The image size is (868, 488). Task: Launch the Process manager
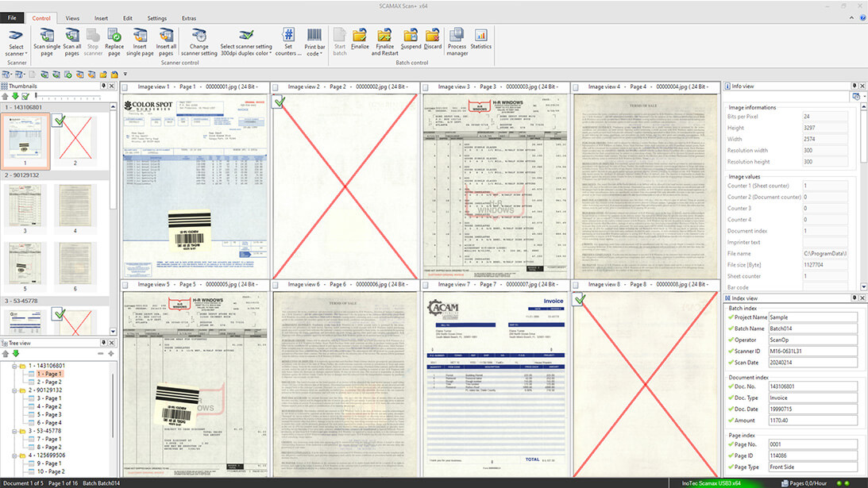pyautogui.click(x=457, y=35)
